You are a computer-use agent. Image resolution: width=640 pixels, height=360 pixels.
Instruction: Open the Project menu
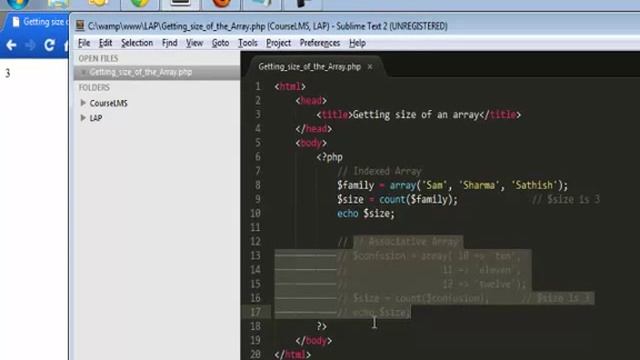point(278,43)
